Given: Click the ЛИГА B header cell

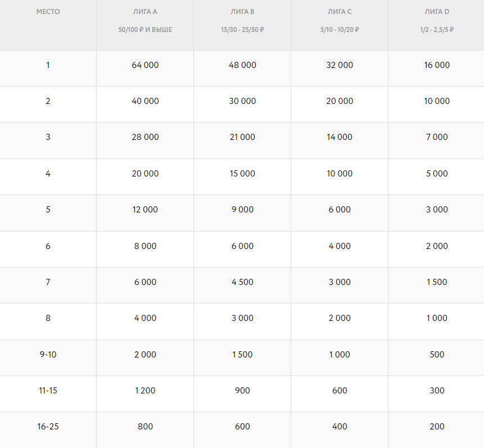Looking at the screenshot, I should (242, 12).
